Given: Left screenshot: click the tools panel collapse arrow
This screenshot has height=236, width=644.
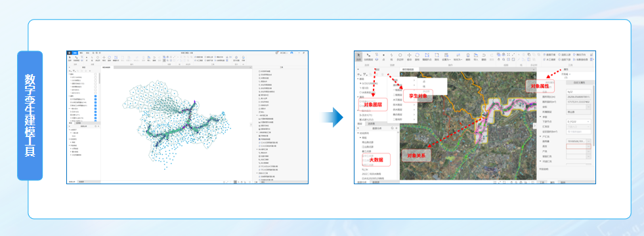Looking at the screenshot, I should click(x=251, y=125).
